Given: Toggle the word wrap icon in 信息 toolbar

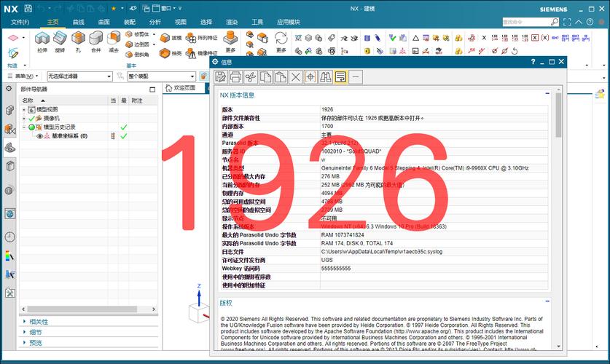Looking at the screenshot, I should tap(340, 77).
